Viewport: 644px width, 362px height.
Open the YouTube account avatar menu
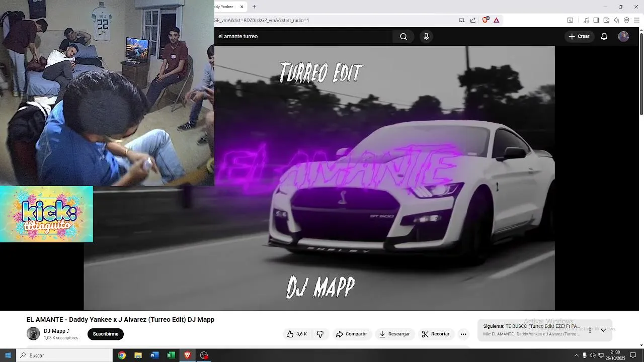pyautogui.click(x=623, y=36)
